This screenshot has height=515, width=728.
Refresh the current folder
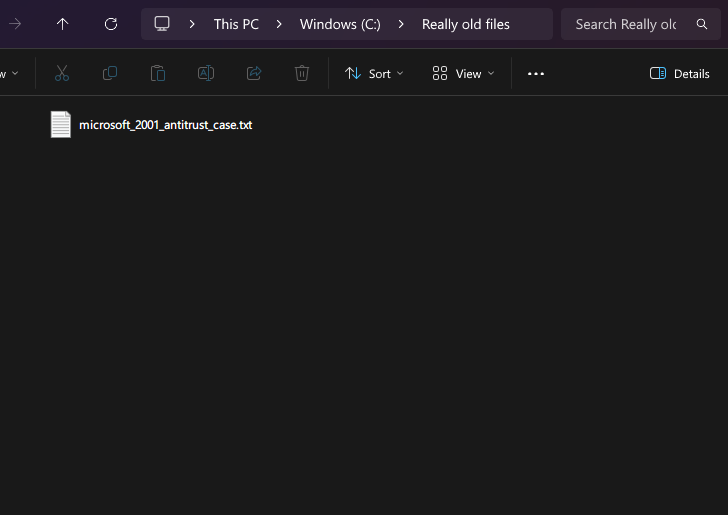click(110, 24)
